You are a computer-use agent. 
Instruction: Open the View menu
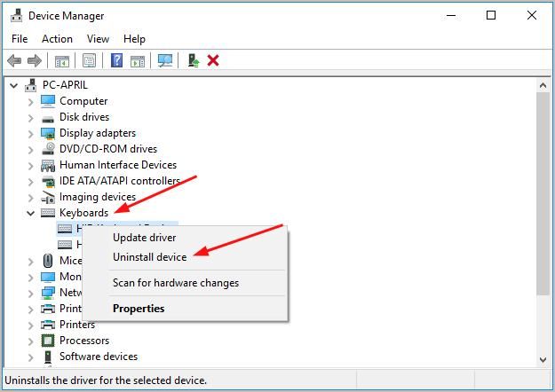coord(98,39)
